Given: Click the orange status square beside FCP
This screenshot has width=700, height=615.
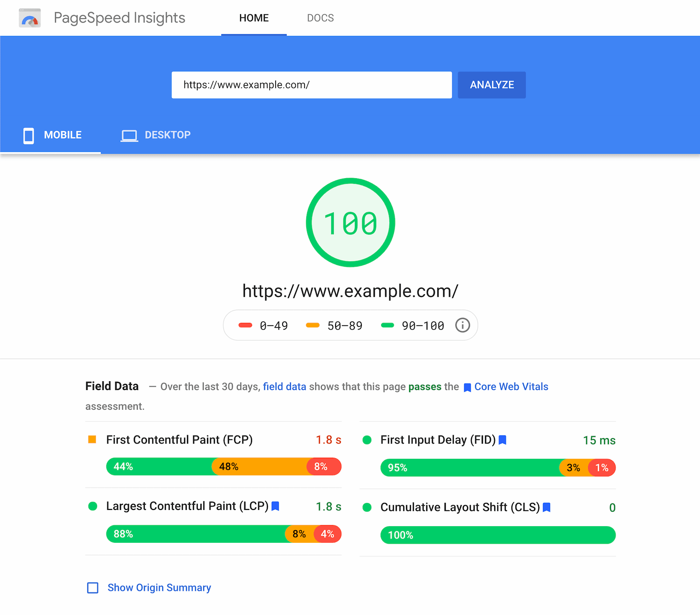Looking at the screenshot, I should point(92,439).
